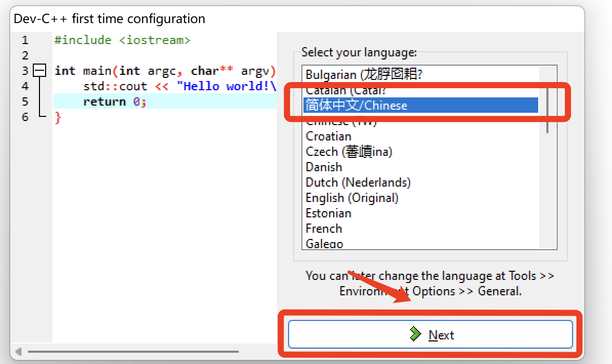Image resolution: width=612 pixels, height=364 pixels.
Task: Select Croatian from the list
Action: (x=329, y=136)
